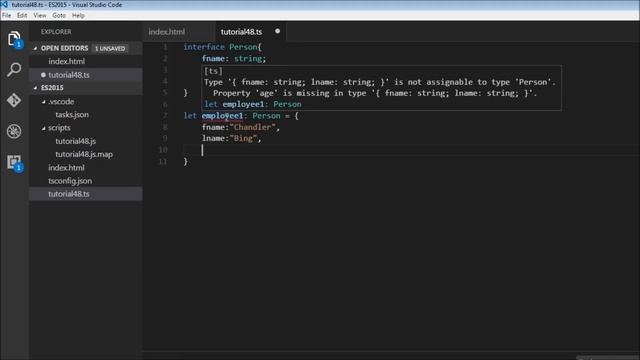Click the interface Person declaration line
This screenshot has width=640, height=360.
pos(222,47)
